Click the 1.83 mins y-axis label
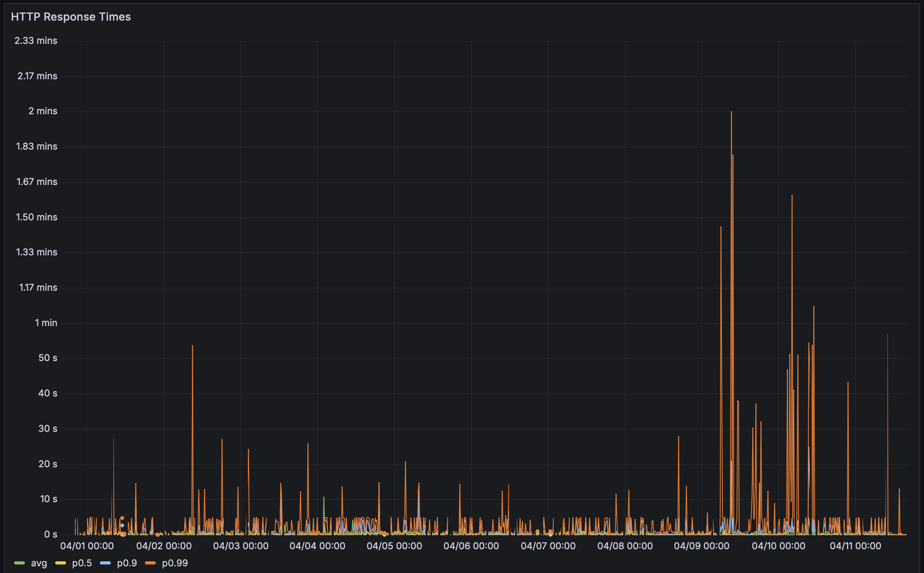The height and width of the screenshot is (573, 924). [x=37, y=146]
